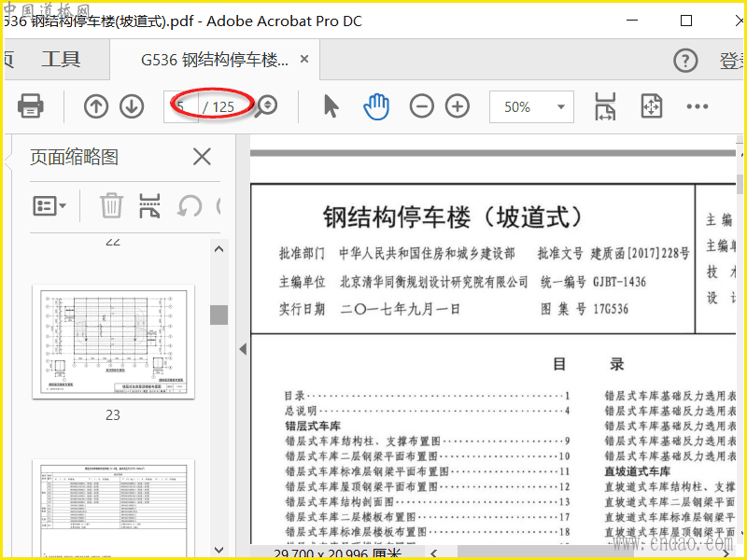Image resolution: width=747 pixels, height=560 pixels.
Task: Open thumbnail options list dropdown
Action: tap(49, 206)
